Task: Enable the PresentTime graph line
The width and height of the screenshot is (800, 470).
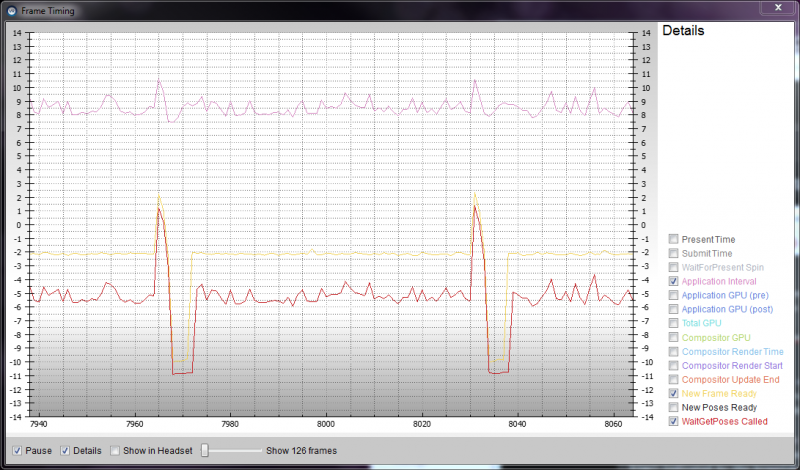Action: (x=674, y=240)
